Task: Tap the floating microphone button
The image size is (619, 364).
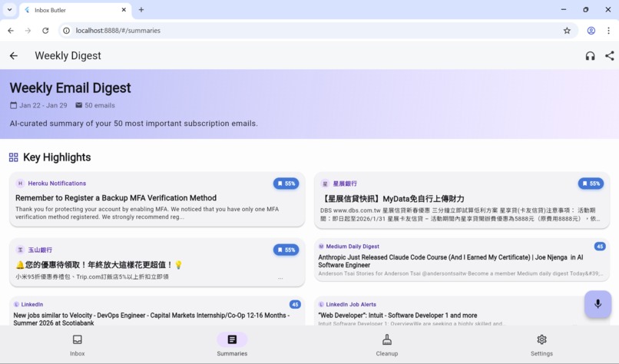Action: [x=597, y=303]
